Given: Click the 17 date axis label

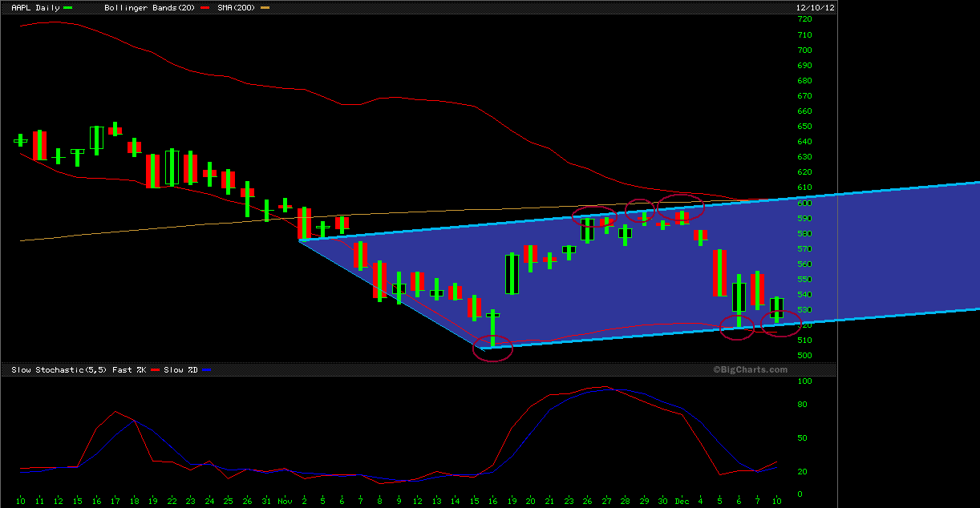Looking at the screenshot, I should point(115,501).
